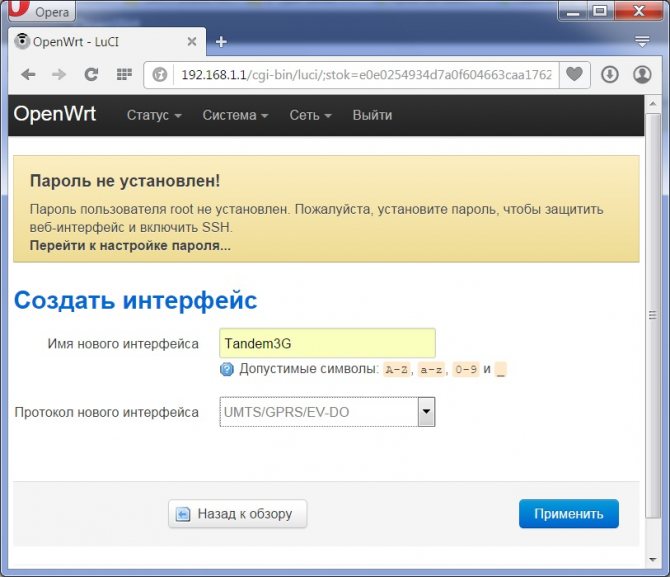This screenshot has height=577, width=670.
Task: Open a new tab with plus button
Action: pos(221,42)
